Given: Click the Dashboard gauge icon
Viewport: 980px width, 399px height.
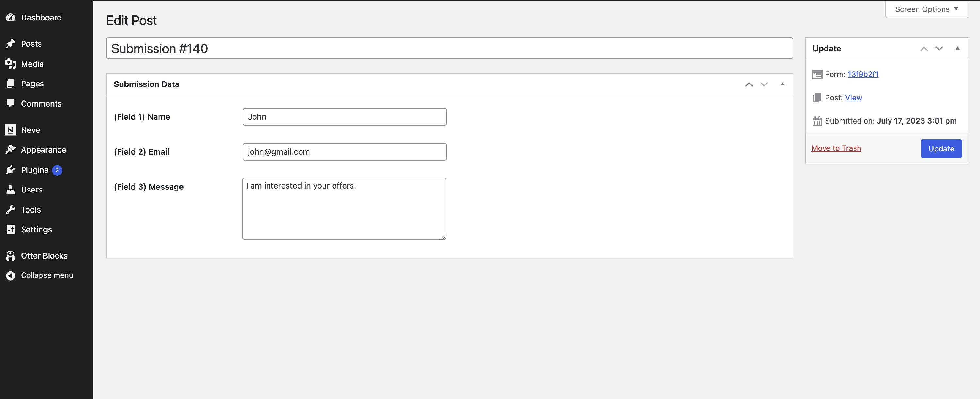Looking at the screenshot, I should pos(11,18).
